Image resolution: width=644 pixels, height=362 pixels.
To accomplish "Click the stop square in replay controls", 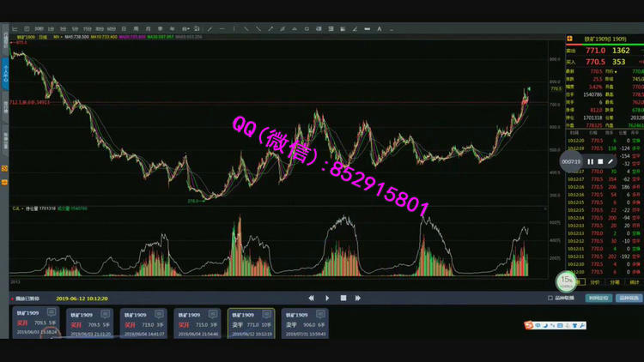I will 343,298.
